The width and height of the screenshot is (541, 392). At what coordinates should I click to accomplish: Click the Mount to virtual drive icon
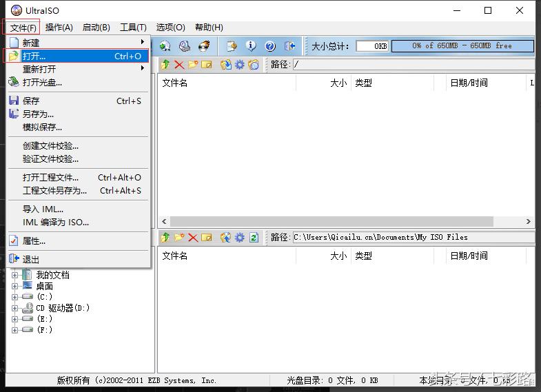pos(185,46)
